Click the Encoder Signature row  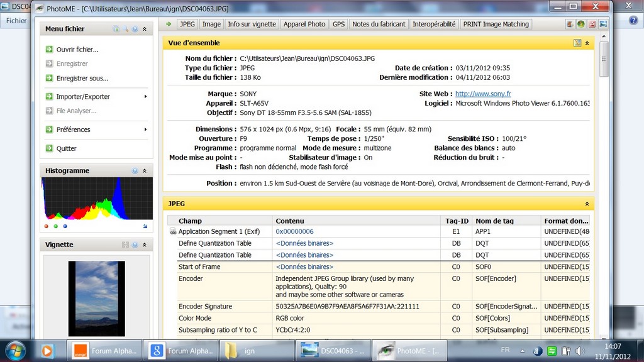coord(383,307)
